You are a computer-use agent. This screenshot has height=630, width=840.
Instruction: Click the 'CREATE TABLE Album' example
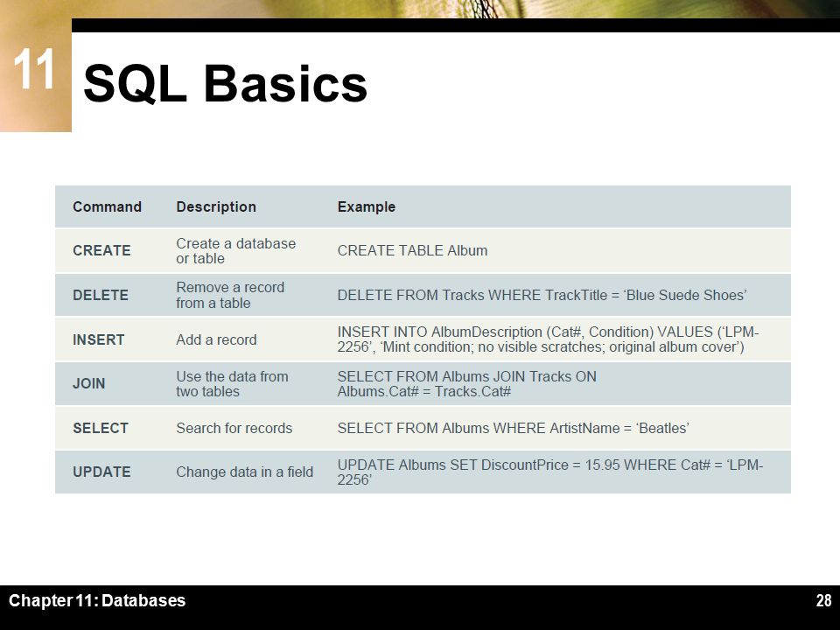412,251
